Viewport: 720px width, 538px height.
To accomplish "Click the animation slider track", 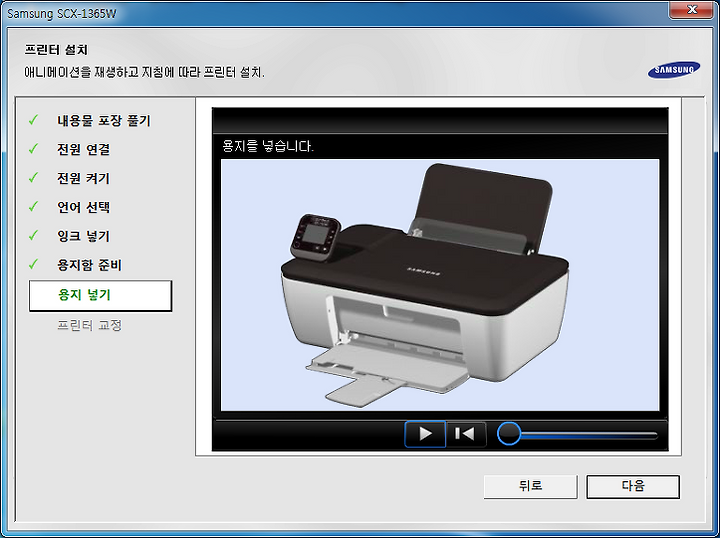I will pos(588,434).
